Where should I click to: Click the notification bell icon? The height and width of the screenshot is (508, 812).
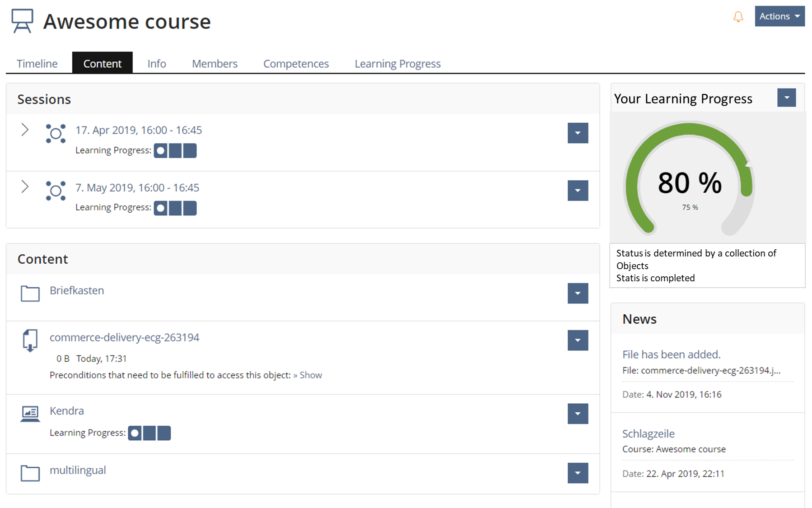737,17
